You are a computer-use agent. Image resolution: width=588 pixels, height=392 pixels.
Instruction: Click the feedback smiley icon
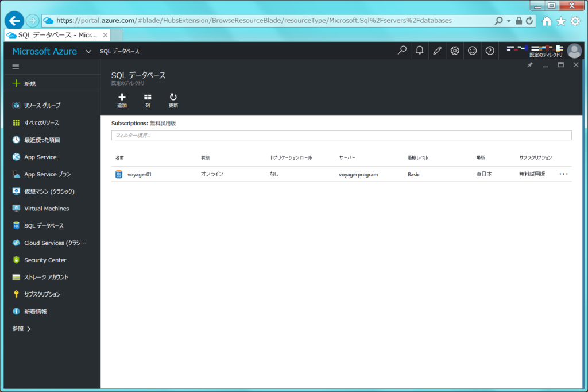[472, 51]
